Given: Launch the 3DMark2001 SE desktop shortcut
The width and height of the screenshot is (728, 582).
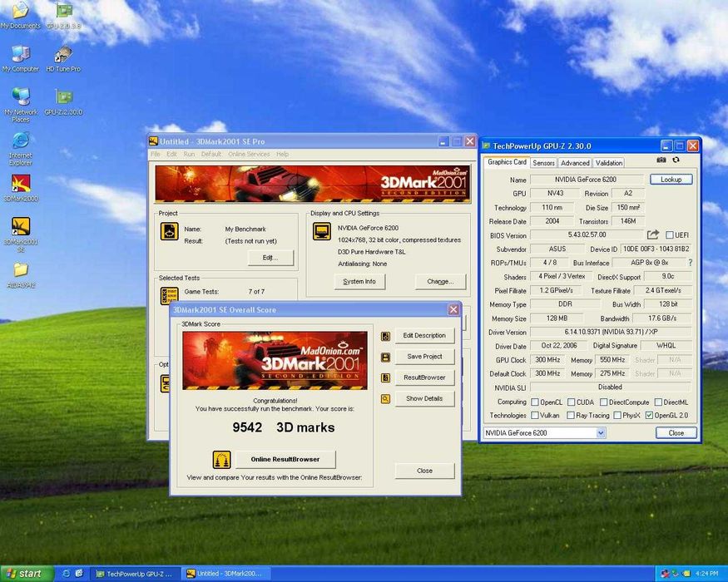Looking at the screenshot, I should pos(21,234).
